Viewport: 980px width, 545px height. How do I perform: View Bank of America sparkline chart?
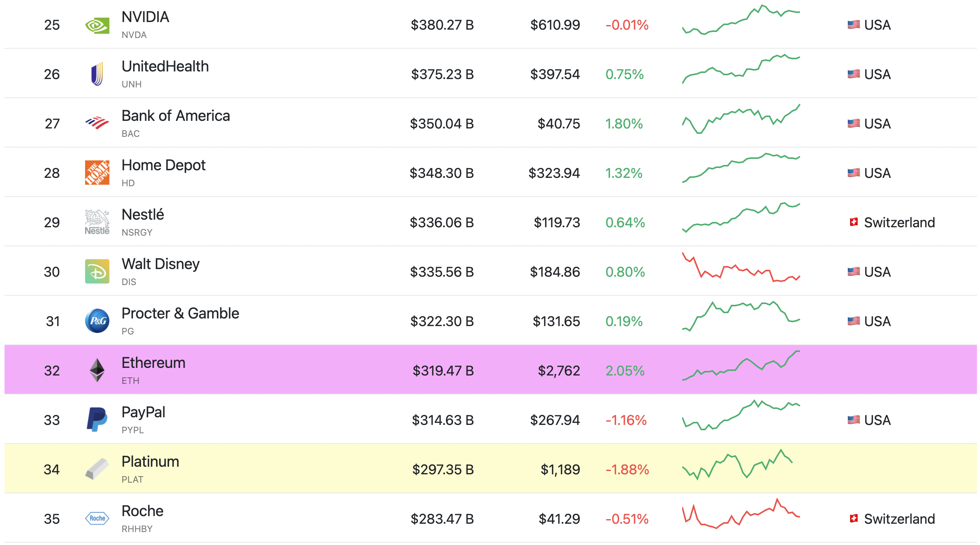tap(741, 118)
